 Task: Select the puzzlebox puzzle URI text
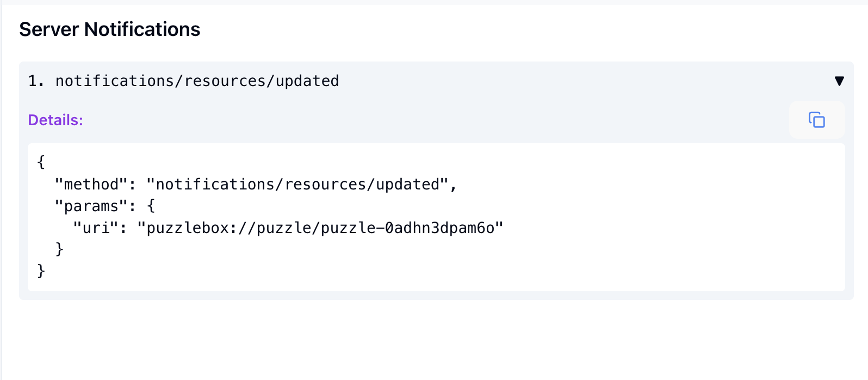[322, 228]
